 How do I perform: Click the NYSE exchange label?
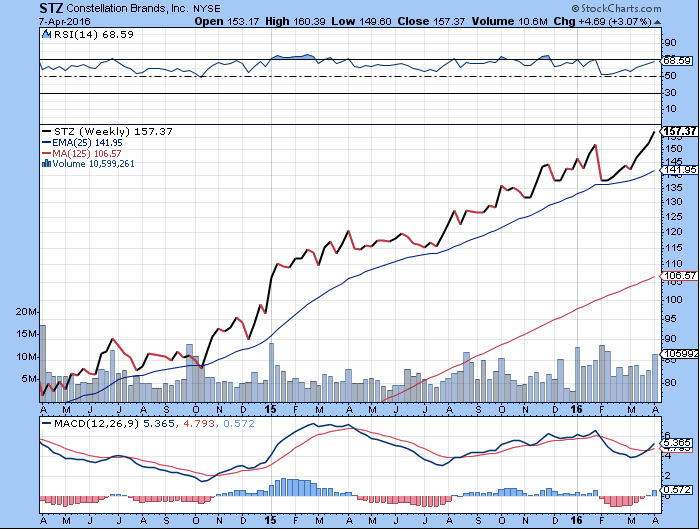point(207,9)
